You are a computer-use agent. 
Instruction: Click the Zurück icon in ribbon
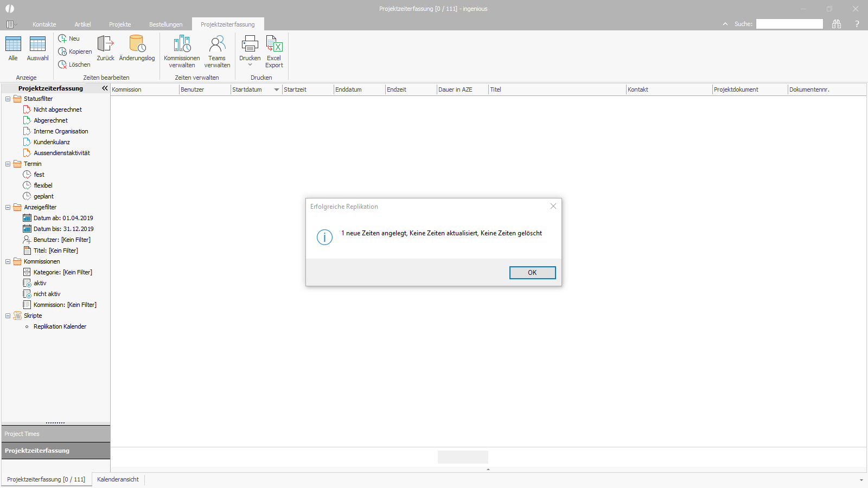point(105,43)
